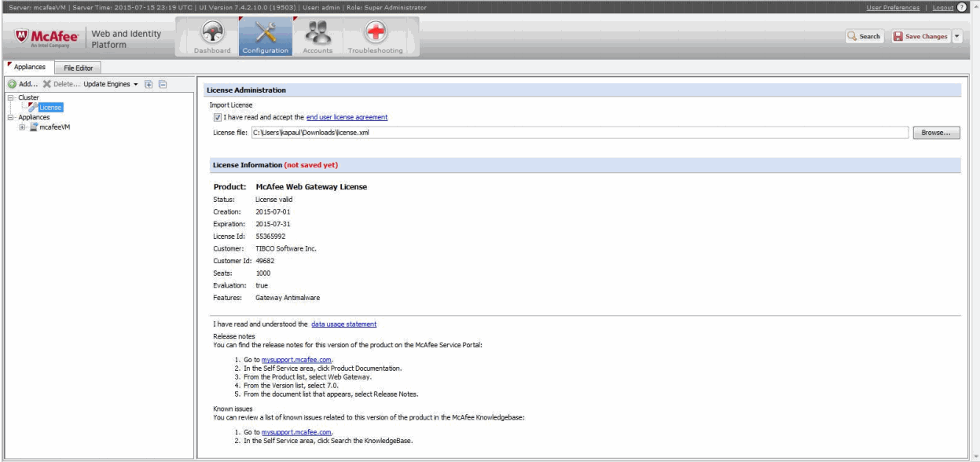Switch to the Appliances tab
This screenshot has width=980, height=462.
tap(29, 67)
